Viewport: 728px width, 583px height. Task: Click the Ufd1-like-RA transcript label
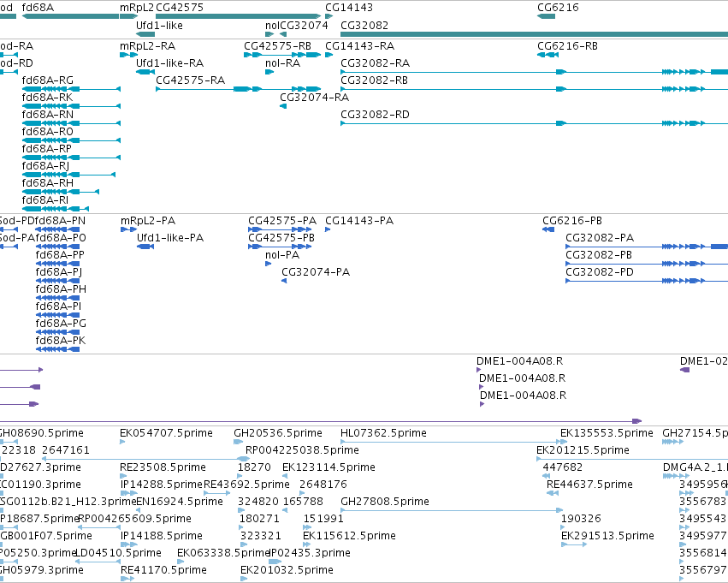coord(170,63)
